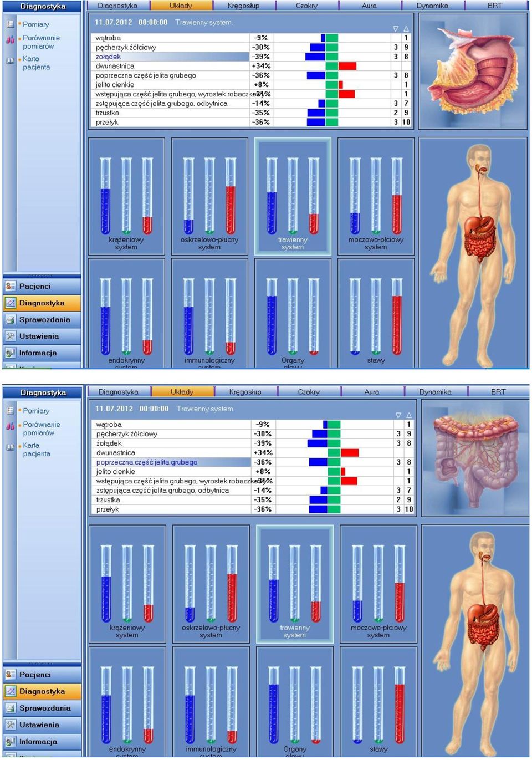Open Karta pacjenta icon in upper window
Screen dimensions: 532x760
coord(11,60)
